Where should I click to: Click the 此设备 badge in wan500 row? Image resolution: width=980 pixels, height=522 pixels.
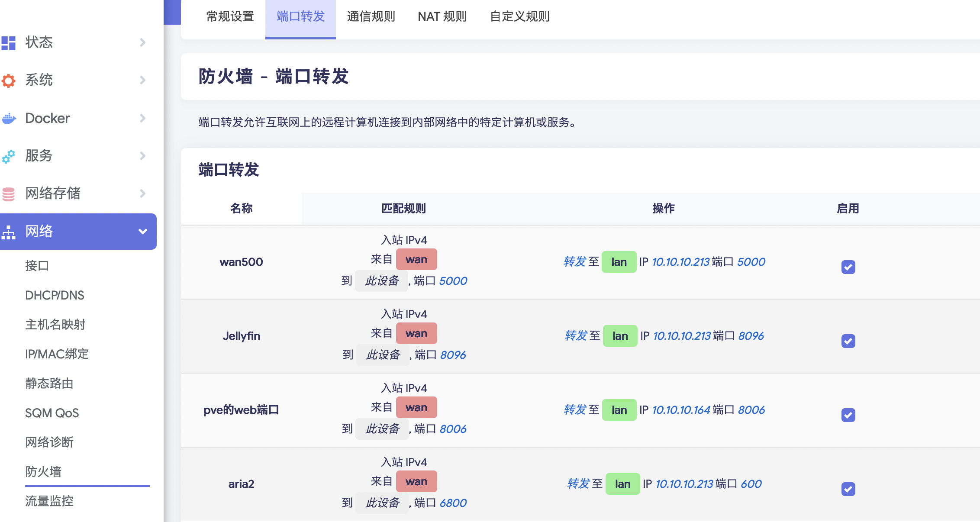[x=381, y=281]
